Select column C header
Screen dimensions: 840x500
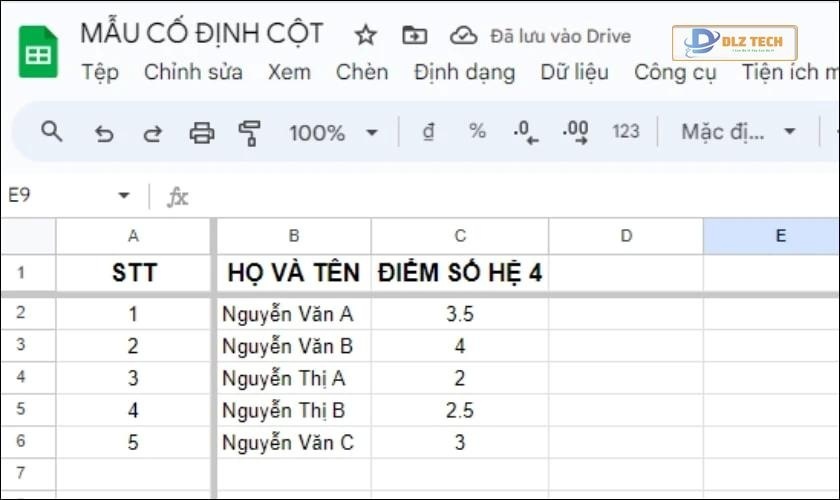[x=460, y=236]
